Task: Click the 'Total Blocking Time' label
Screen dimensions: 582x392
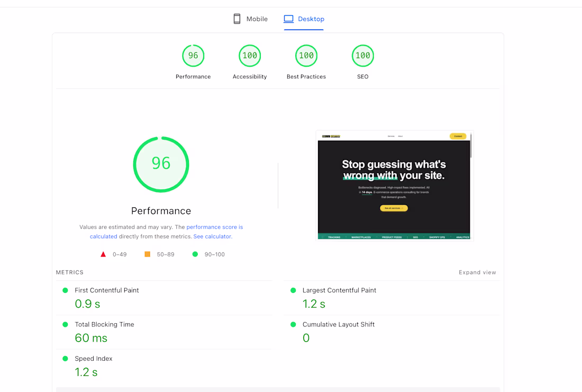Action: 104,324
